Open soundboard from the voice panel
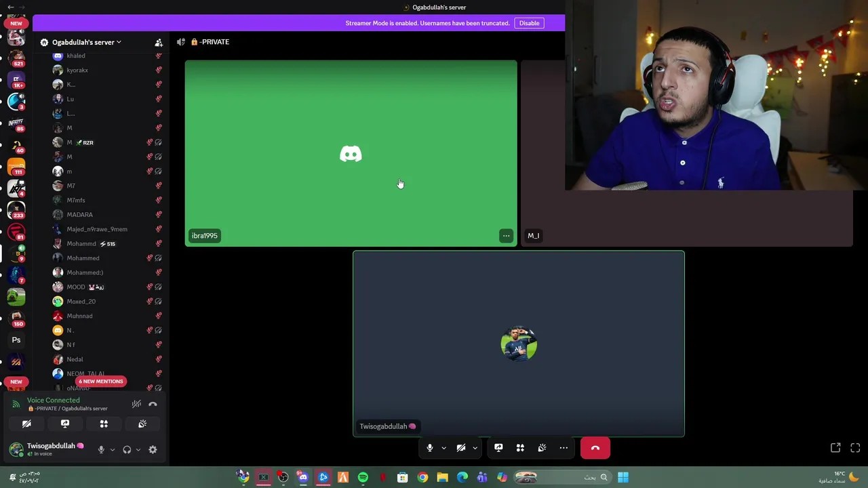The height and width of the screenshot is (488, 868). click(142, 424)
